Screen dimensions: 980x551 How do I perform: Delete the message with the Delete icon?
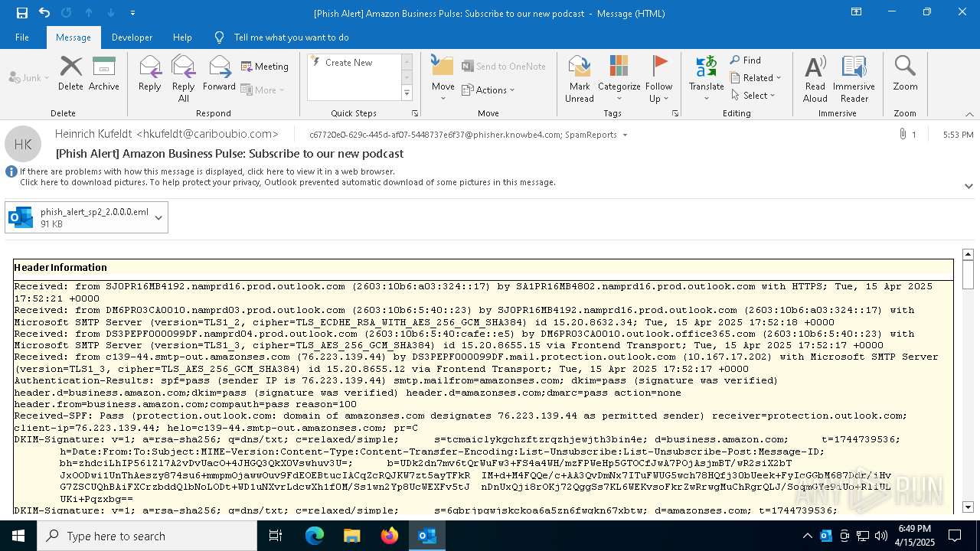point(70,73)
